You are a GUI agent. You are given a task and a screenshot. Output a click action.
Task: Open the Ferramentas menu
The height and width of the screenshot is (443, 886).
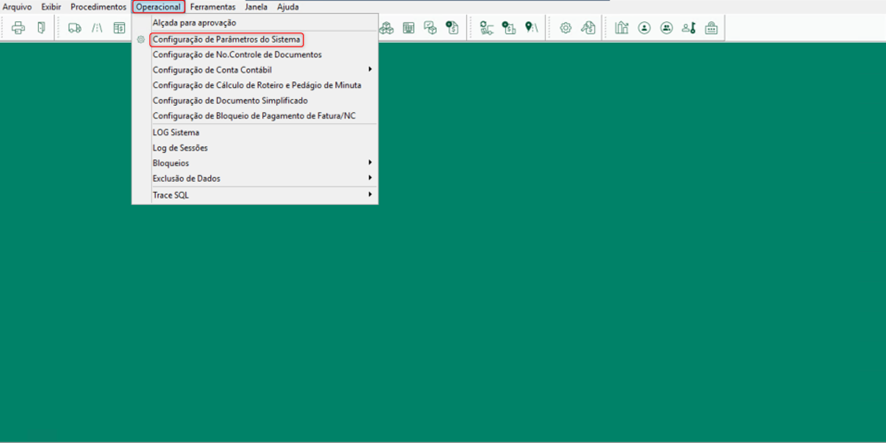(x=212, y=7)
